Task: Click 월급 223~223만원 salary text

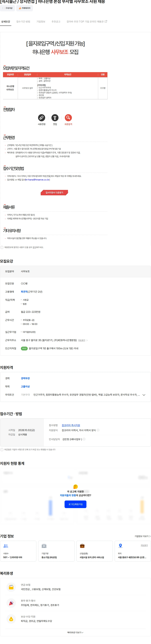Action: pos(31,312)
